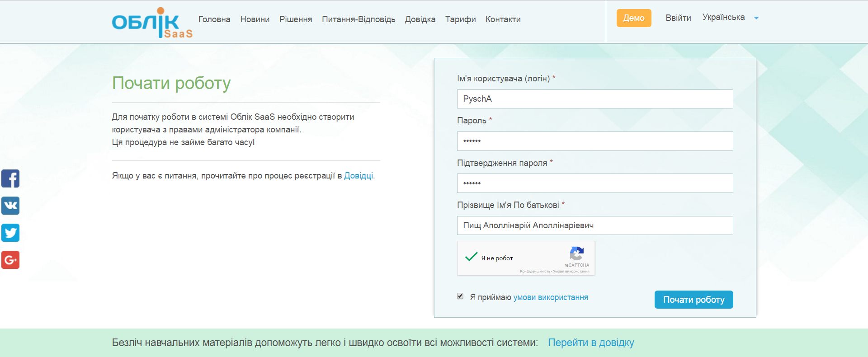Screen dimensions: 868x357
Task: Click 'Перейти в довідку' link
Action: point(591,343)
